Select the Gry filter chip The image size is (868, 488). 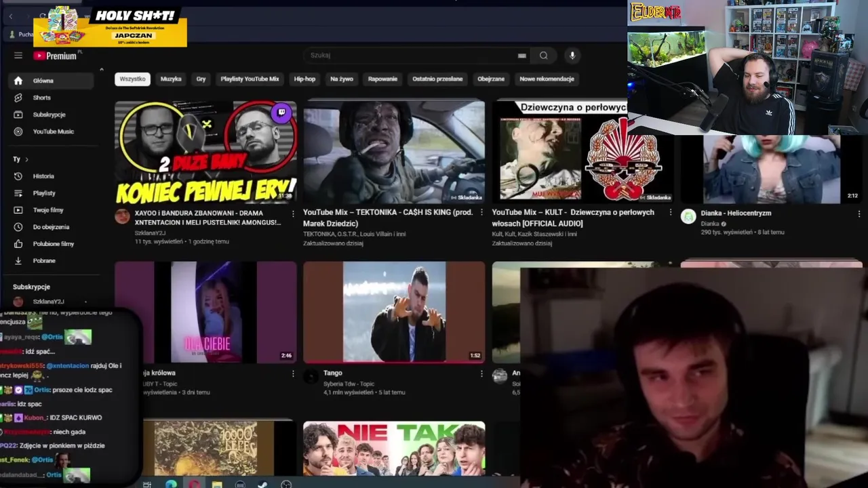coord(201,79)
